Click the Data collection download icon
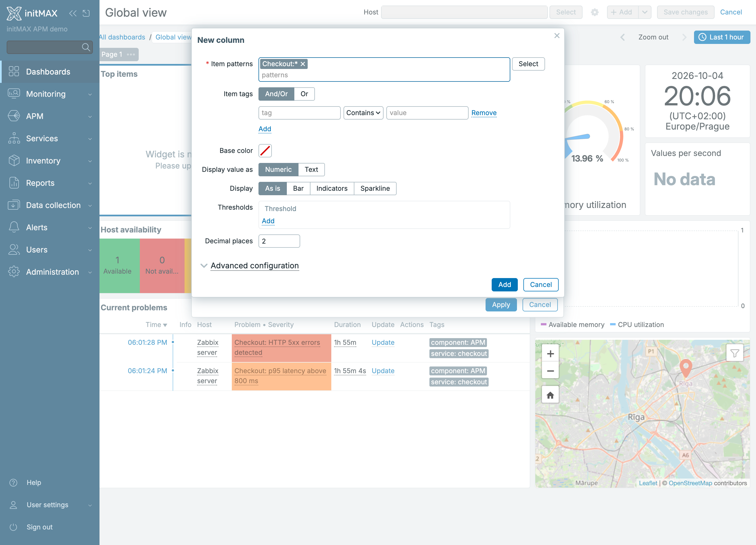Screen dimensions: 756x545 coord(14,205)
